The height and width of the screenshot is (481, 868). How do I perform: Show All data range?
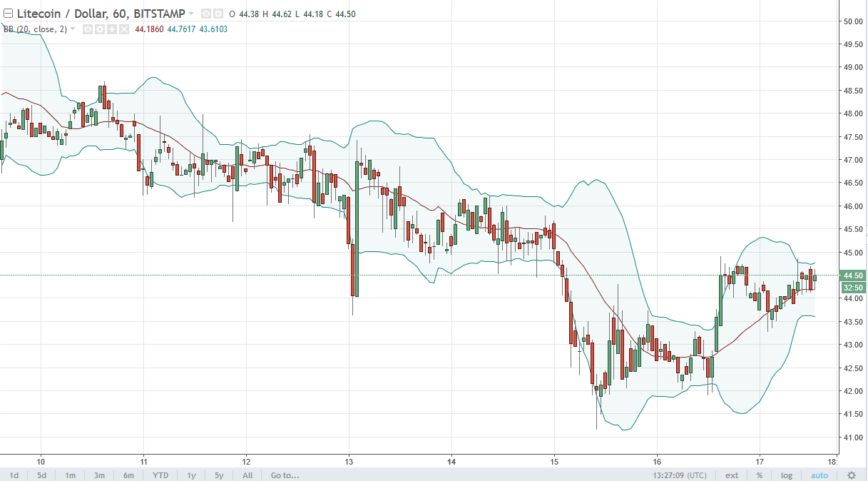pos(247,475)
